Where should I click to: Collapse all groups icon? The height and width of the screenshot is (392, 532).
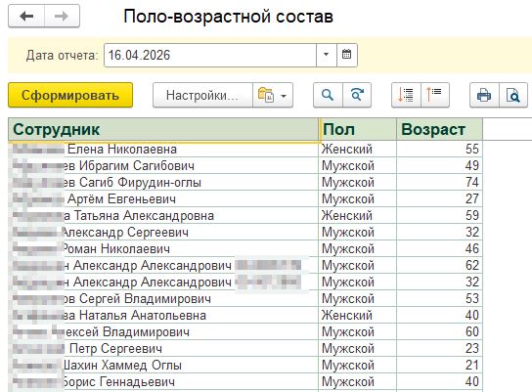tap(435, 95)
